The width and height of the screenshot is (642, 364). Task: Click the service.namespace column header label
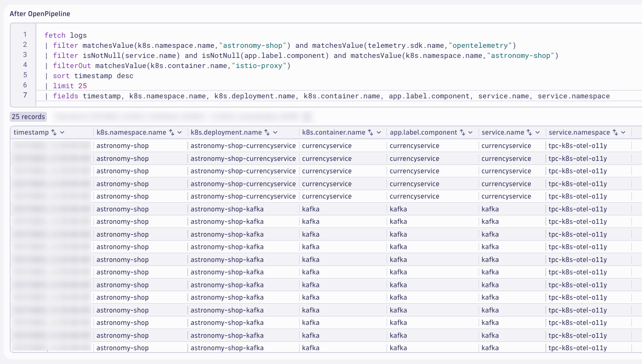579,132
